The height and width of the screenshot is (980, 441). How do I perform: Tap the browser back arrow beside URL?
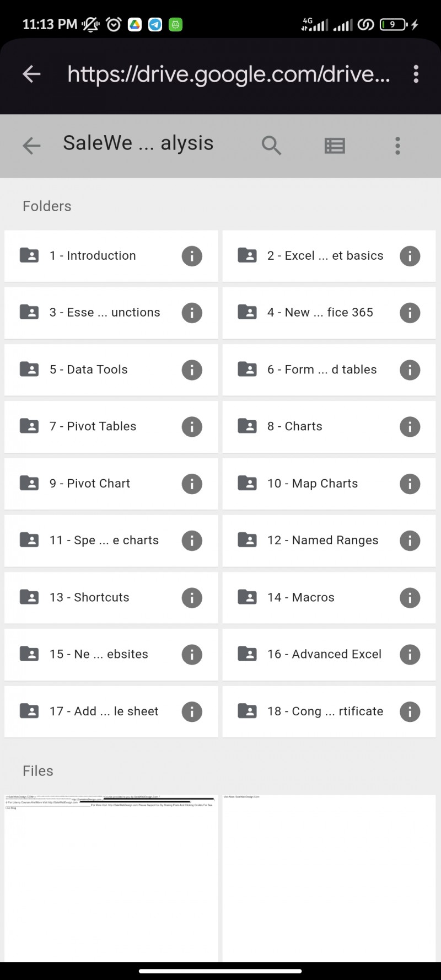click(31, 74)
